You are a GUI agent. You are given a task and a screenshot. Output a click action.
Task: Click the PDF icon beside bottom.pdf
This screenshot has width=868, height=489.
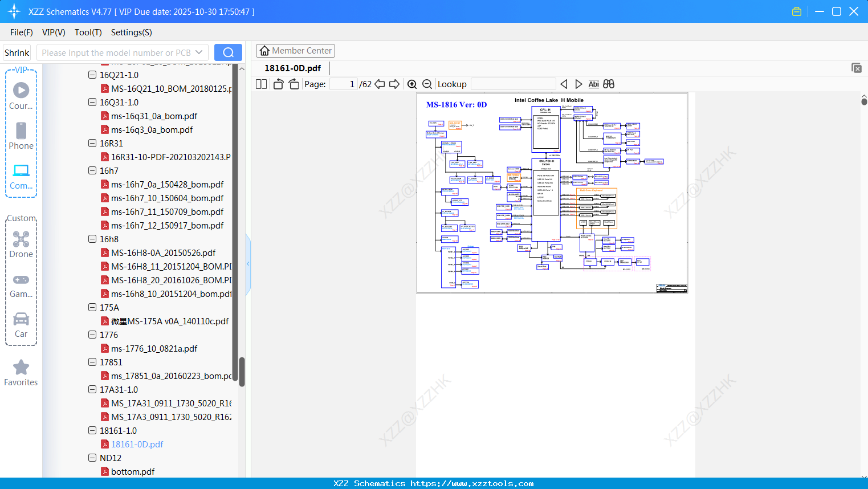coord(105,471)
